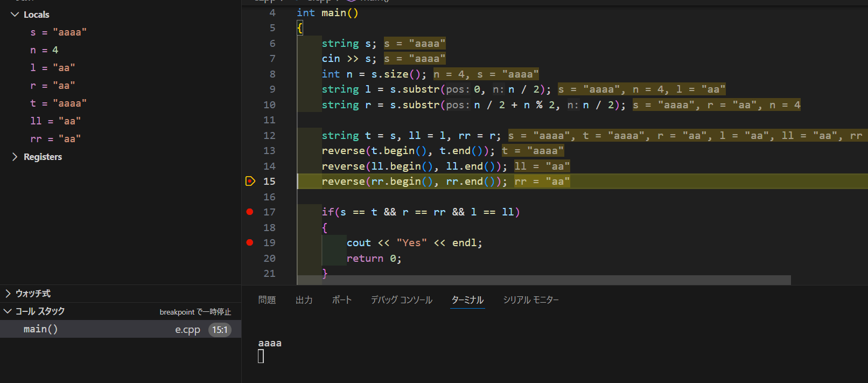Click line number 12 in the gutter

pyautogui.click(x=269, y=136)
